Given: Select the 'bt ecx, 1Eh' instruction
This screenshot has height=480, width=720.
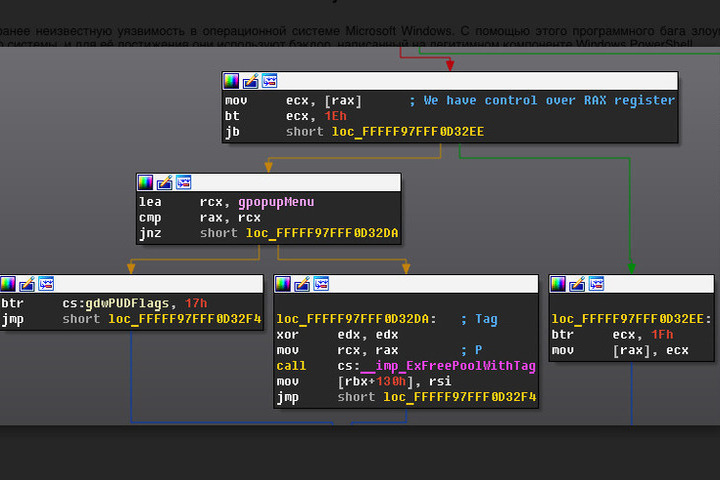Looking at the screenshot, I should (x=286, y=116).
